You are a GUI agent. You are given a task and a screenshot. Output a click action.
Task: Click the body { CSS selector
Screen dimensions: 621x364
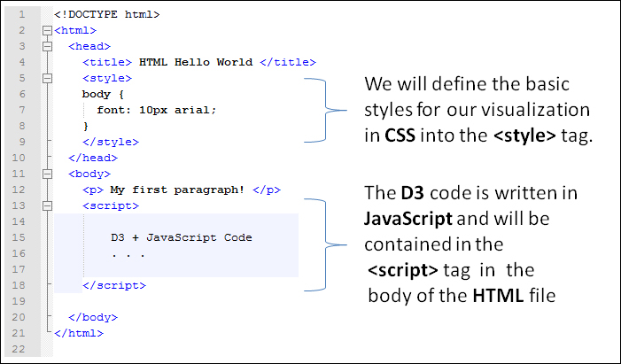click(103, 94)
